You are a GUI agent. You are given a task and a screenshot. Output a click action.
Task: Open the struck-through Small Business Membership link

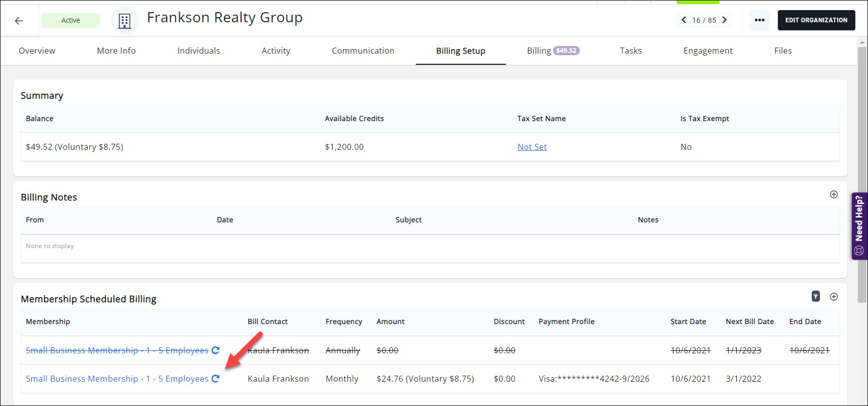117,350
